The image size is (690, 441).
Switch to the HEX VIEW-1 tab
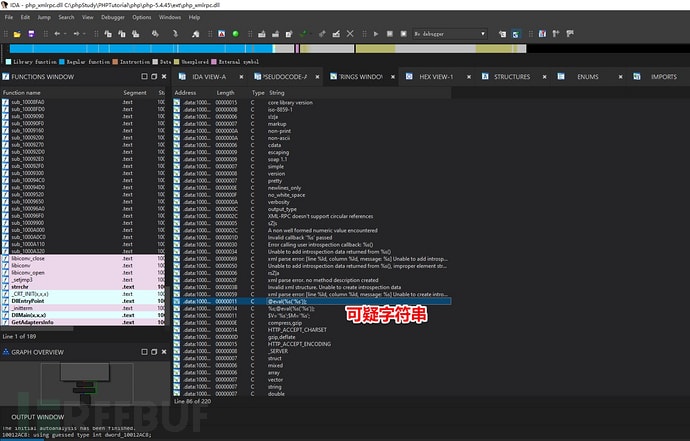tap(436, 77)
